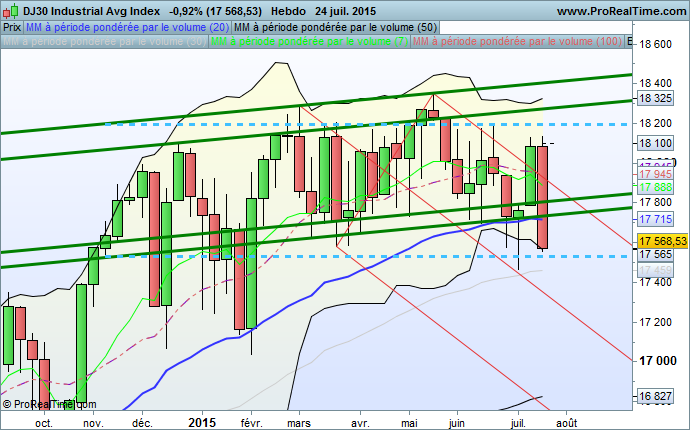Click the 17 565 support level tag
The width and height of the screenshot is (690, 430).
tap(655, 254)
